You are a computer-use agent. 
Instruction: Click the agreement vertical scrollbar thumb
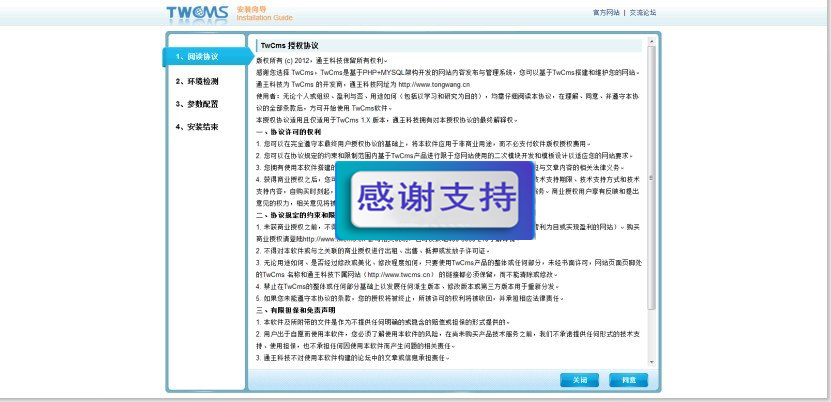(651, 178)
